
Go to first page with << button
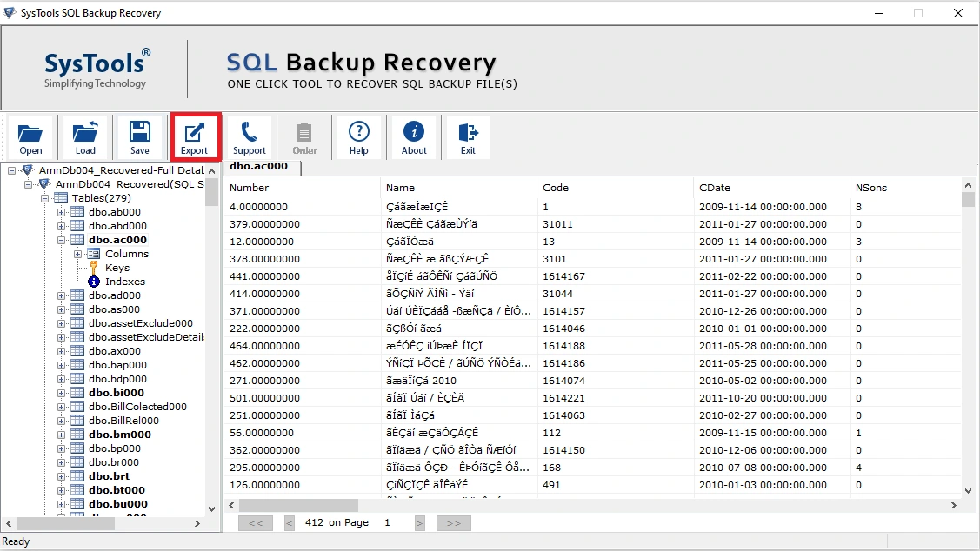[256, 523]
